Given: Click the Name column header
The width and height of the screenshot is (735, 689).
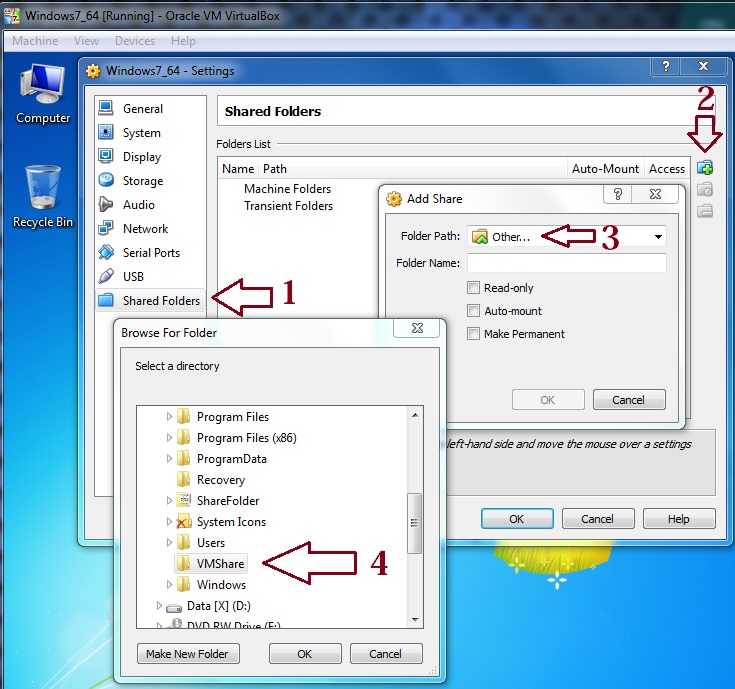Looking at the screenshot, I should coord(238,169).
